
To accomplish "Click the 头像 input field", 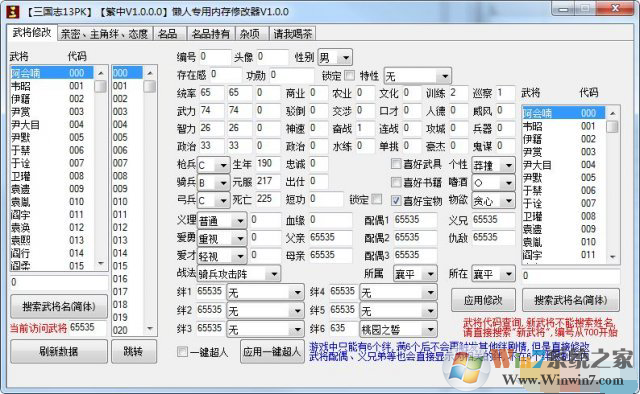I will click(x=272, y=57).
